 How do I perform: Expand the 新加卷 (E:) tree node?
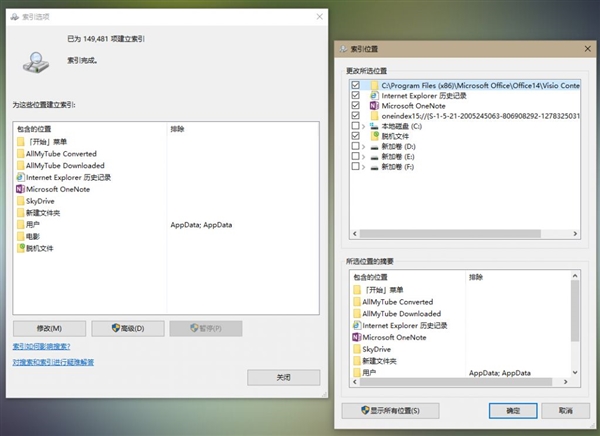[x=364, y=157]
